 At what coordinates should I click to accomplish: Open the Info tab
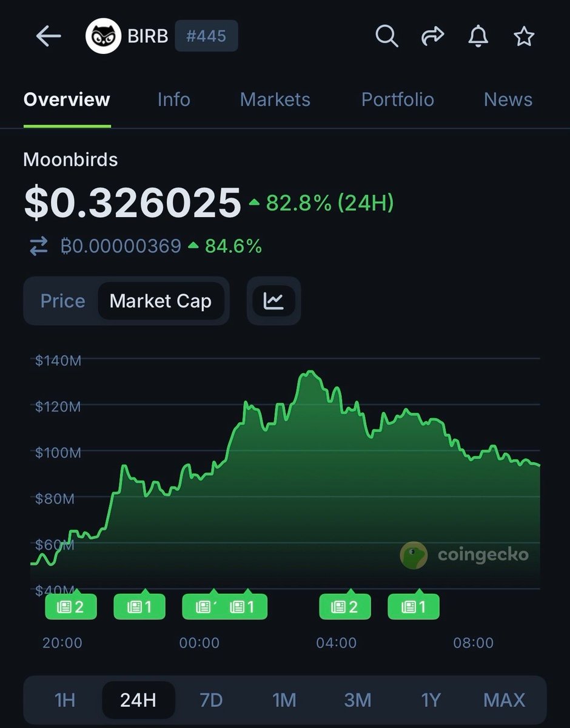(173, 99)
